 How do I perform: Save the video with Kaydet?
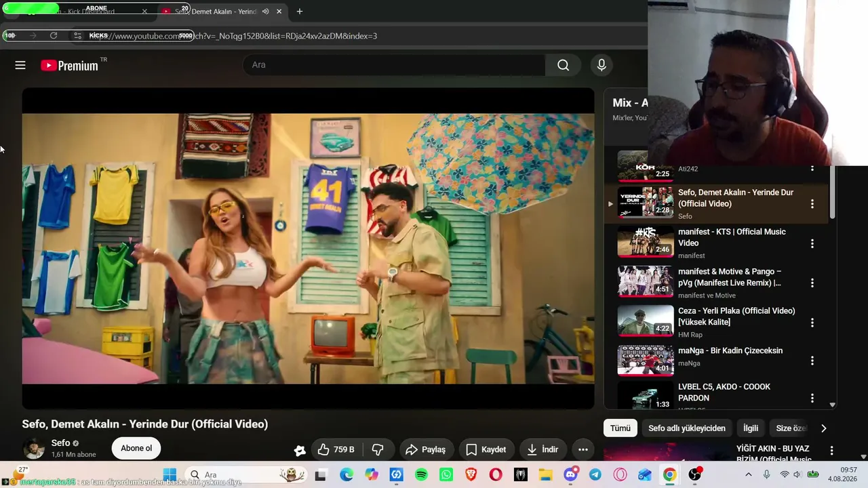coord(486,449)
